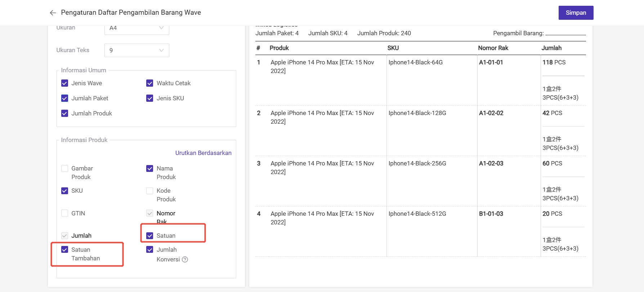This screenshot has width=644, height=292.
Task: Enable the GTIN checkbox
Action: coord(65,213)
